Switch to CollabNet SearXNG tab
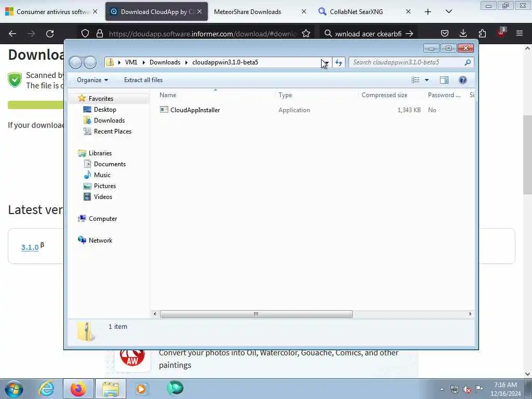Viewport: 532px width, 399px height. tap(356, 12)
